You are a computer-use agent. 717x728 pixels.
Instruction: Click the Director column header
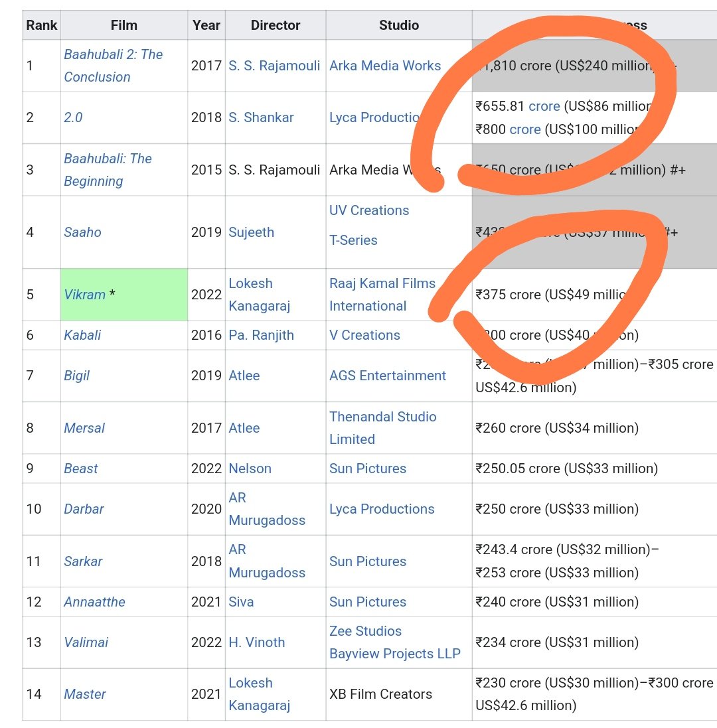tap(276, 25)
